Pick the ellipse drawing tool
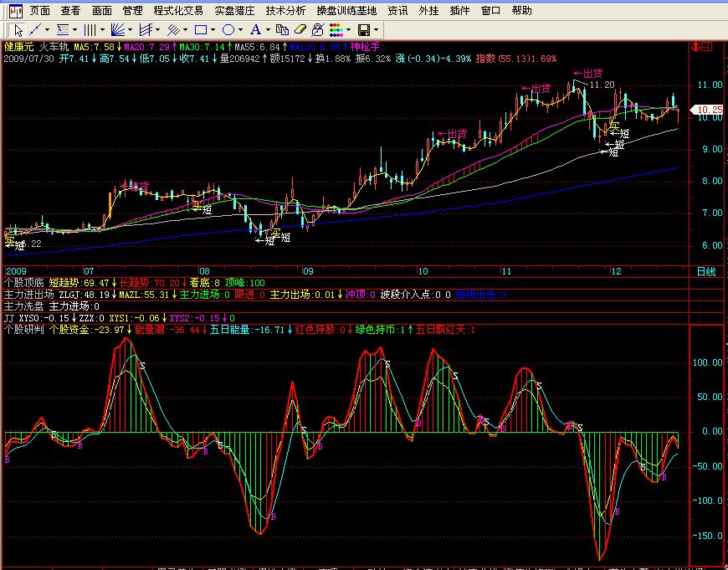 point(228,30)
